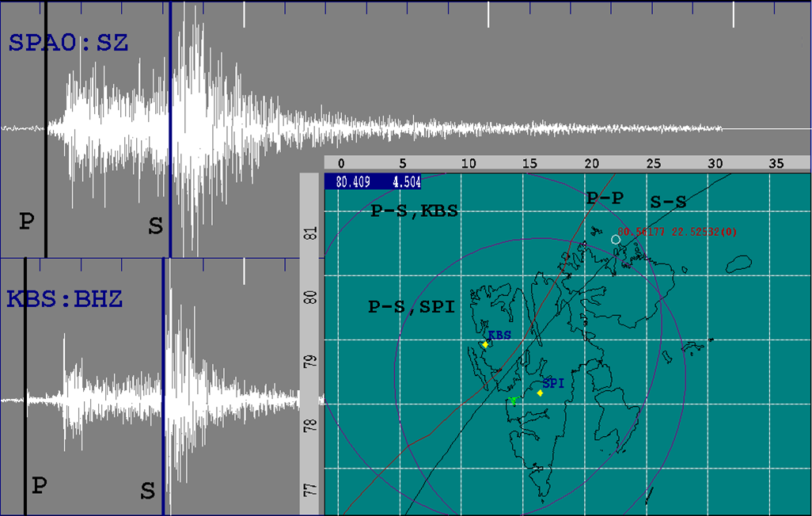
Task: Select the white epicenter circle on map
Action: click(x=616, y=239)
